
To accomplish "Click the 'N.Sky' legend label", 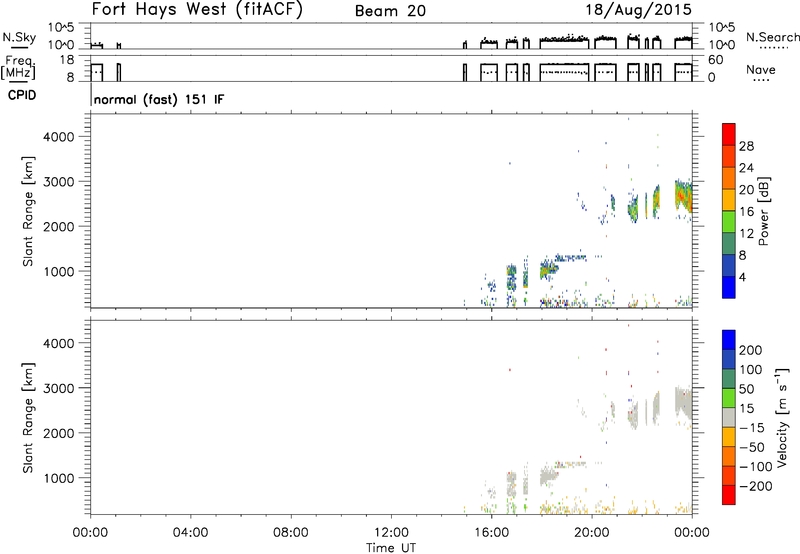I will 19,37.
